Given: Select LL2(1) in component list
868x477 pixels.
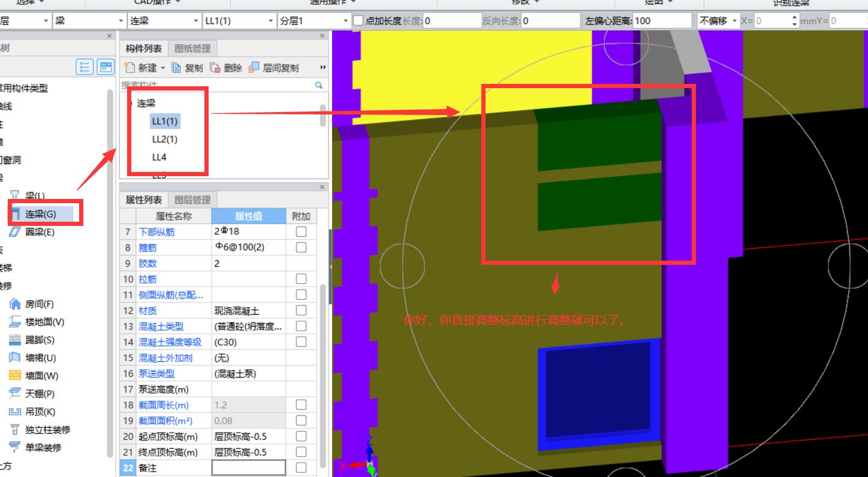Looking at the screenshot, I should tap(165, 139).
